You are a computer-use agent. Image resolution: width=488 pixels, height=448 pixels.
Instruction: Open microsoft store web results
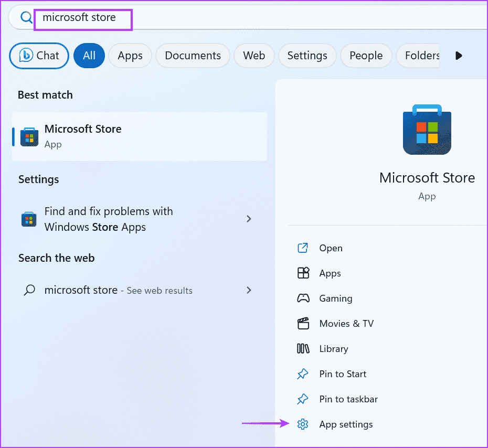140,290
